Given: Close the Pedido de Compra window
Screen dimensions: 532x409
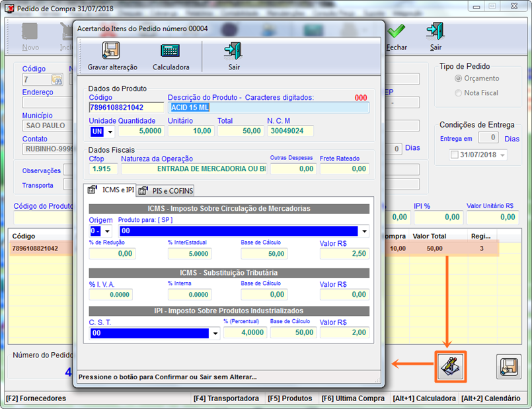Looking at the screenshot, I should pyautogui.click(x=514, y=6).
